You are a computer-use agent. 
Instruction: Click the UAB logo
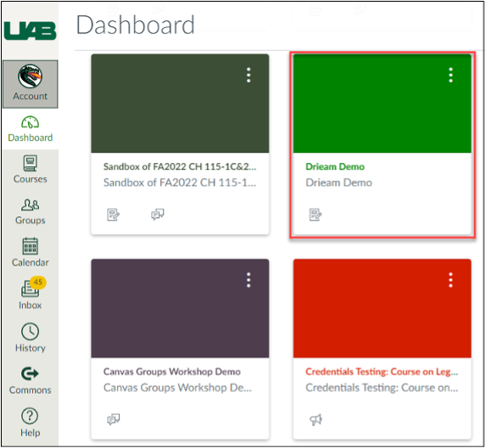pyautogui.click(x=30, y=31)
